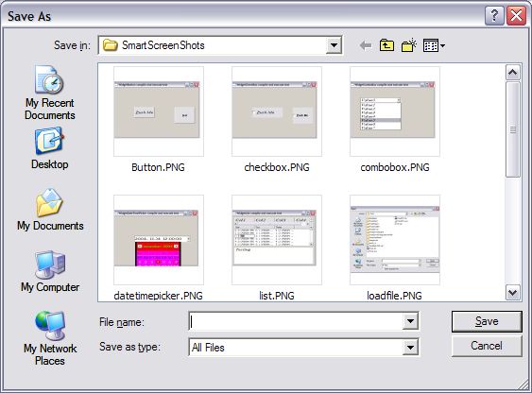Select the datetimepicker.PNG thumbnail
Viewport: 532px width, 393px height.
coord(159,239)
